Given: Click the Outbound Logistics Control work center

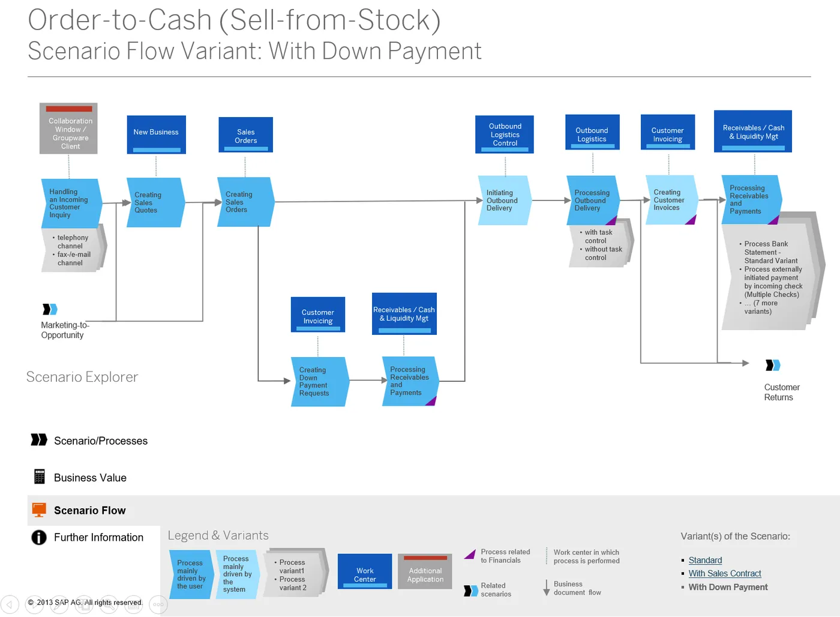Looking at the screenshot, I should [505, 134].
